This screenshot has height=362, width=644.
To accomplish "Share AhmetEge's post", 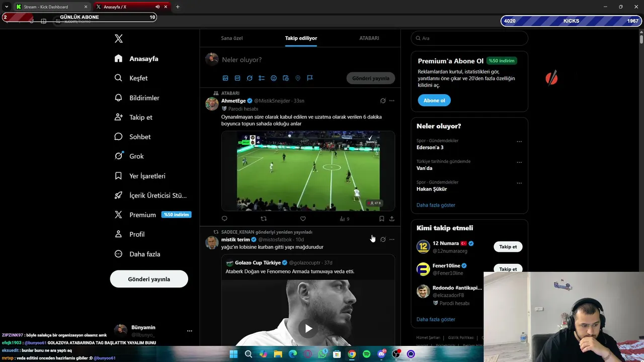I will [x=392, y=219].
